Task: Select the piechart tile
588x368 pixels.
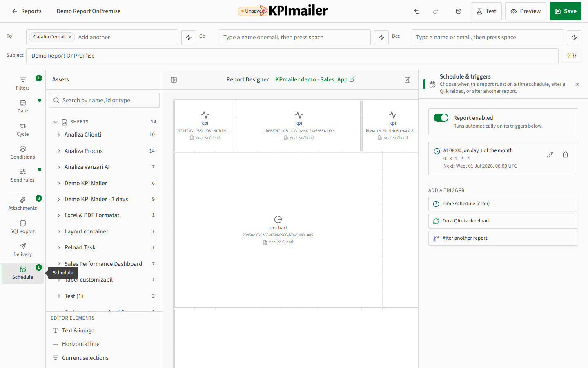Action: (x=278, y=230)
